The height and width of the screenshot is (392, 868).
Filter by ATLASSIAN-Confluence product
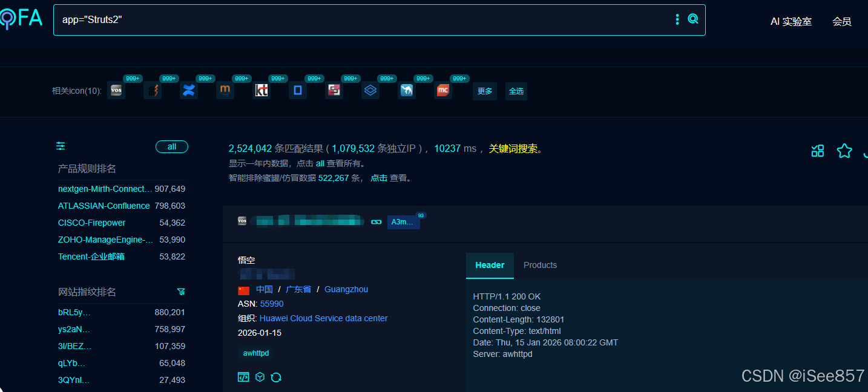point(104,206)
